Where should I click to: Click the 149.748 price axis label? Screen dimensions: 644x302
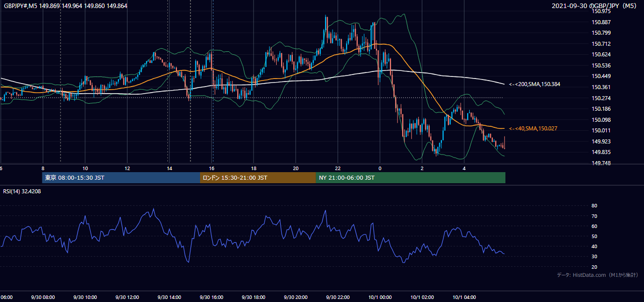coord(602,163)
